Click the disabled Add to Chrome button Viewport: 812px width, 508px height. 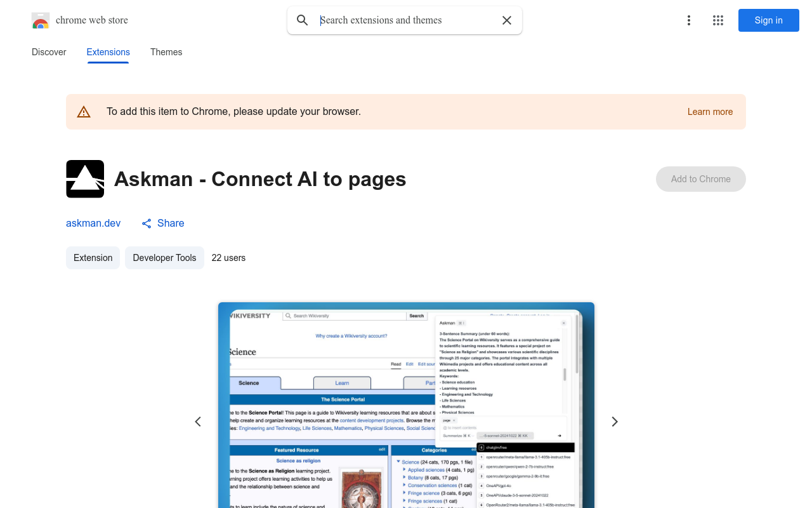701,179
